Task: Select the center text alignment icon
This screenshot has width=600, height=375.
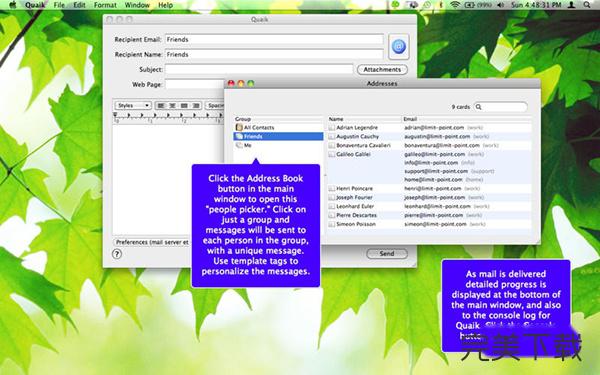Action: [173, 106]
